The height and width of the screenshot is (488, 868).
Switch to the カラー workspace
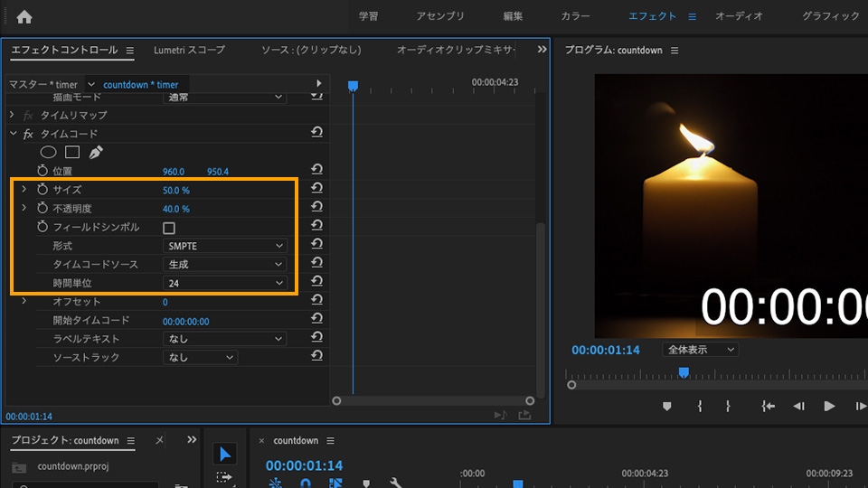[x=576, y=16]
